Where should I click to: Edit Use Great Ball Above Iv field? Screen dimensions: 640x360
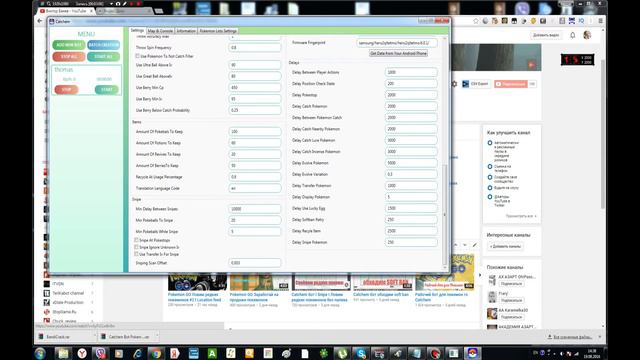pos(255,76)
